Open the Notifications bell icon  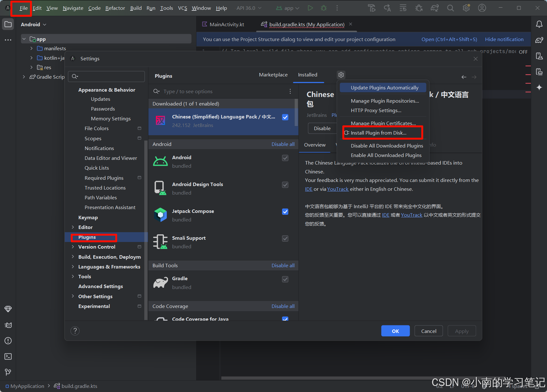539,24
